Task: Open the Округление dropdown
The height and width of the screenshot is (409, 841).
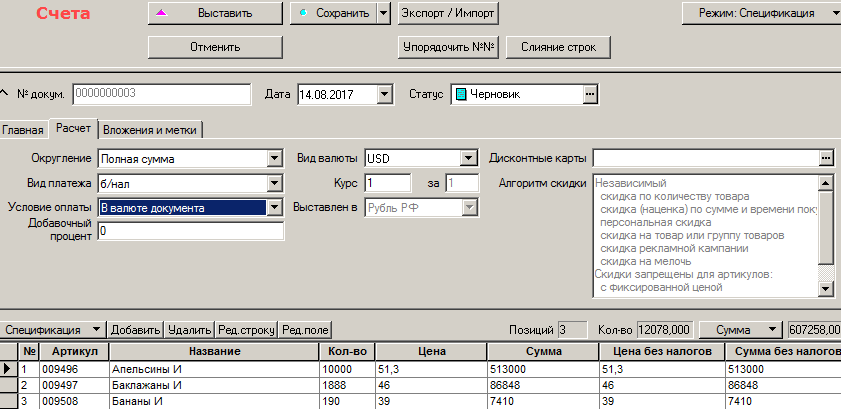Action: [x=275, y=159]
